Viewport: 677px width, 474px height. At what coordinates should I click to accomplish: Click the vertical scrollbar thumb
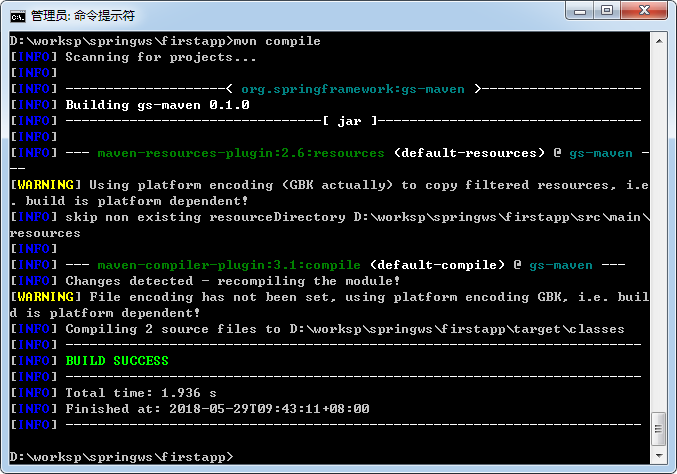point(659,429)
